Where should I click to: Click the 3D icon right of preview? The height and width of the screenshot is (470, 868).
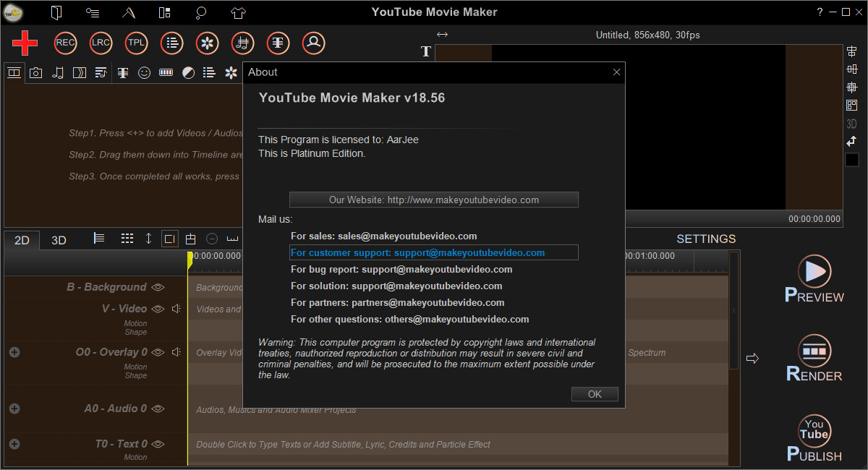[852, 124]
